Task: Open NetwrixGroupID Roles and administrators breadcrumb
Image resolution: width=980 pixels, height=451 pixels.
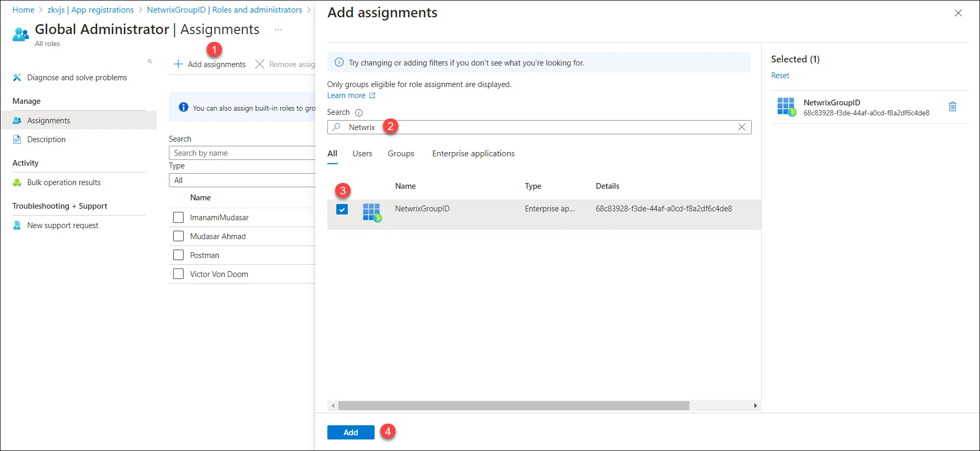Action: coord(225,10)
